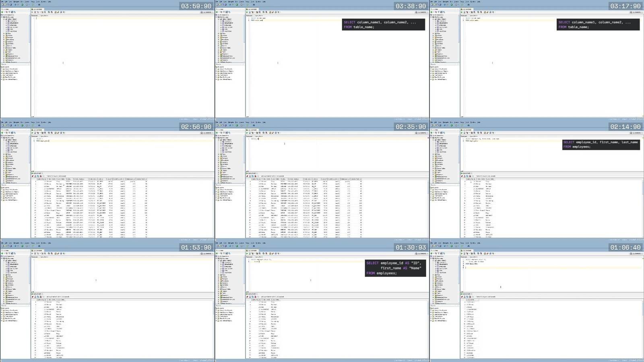644x362 pixels.
Task: Click green Run Statement arrow in 03:59:90 frame
Action: tap(32, 12)
